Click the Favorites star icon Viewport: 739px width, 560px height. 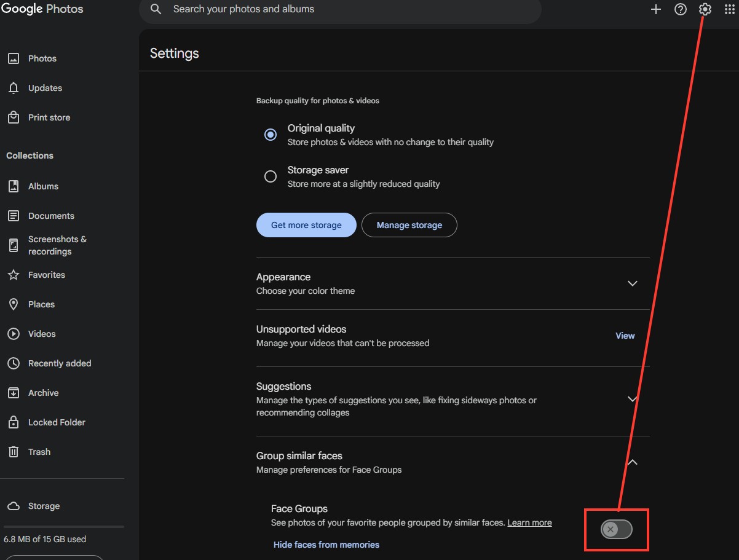pos(14,275)
